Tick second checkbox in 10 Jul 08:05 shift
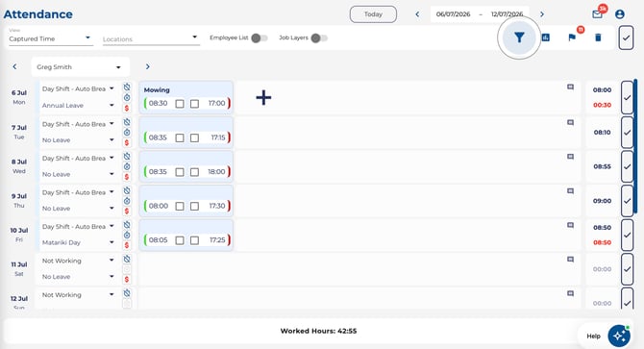Screen dimensions: 644x349 [195, 240]
